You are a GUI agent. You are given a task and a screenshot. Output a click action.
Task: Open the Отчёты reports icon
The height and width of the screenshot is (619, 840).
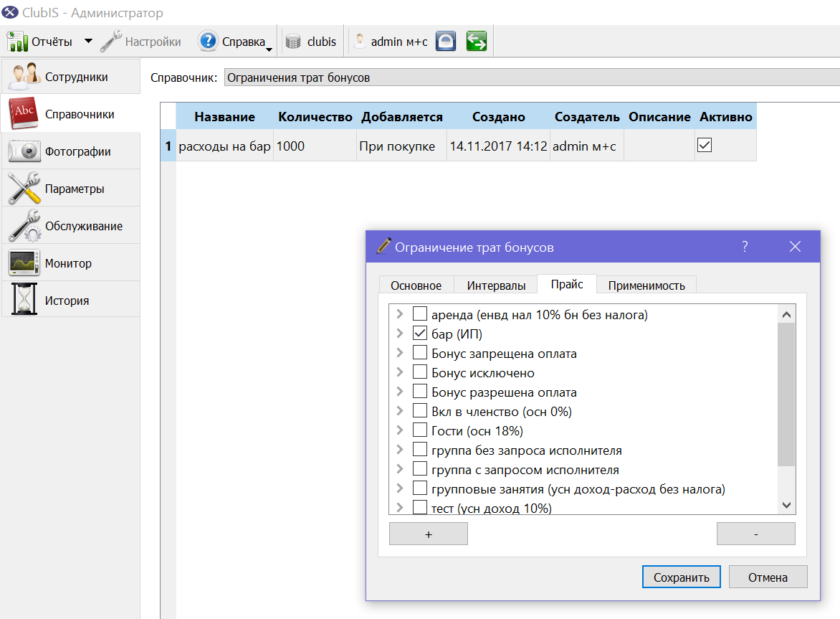tap(17, 42)
